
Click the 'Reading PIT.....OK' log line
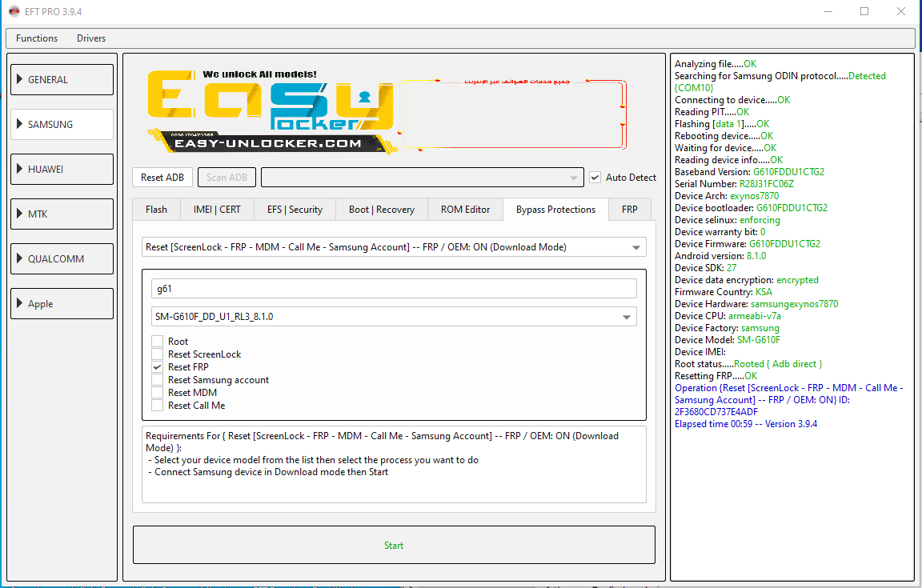pos(712,112)
